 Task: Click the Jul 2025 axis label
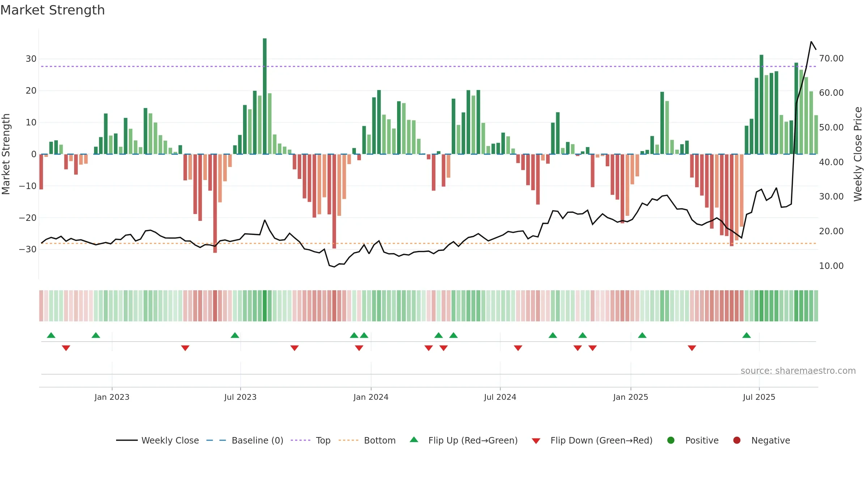759,397
